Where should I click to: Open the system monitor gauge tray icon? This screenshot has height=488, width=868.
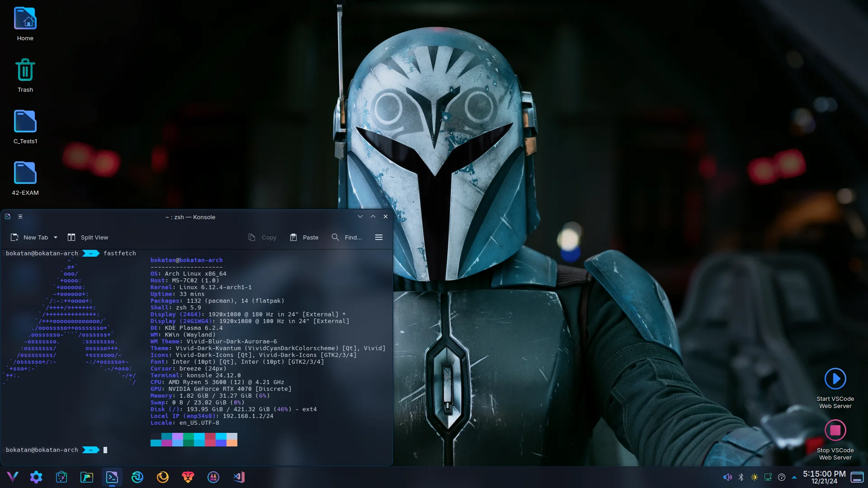[782, 477]
